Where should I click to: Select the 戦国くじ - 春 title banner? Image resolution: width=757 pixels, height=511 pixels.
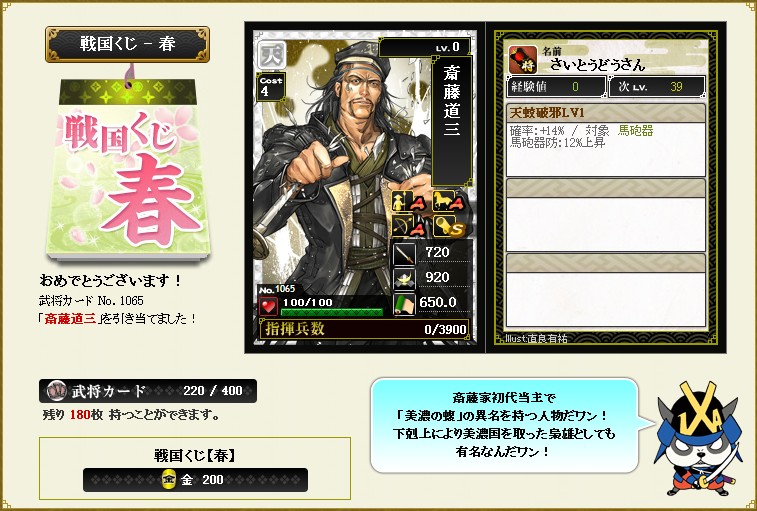(127, 44)
